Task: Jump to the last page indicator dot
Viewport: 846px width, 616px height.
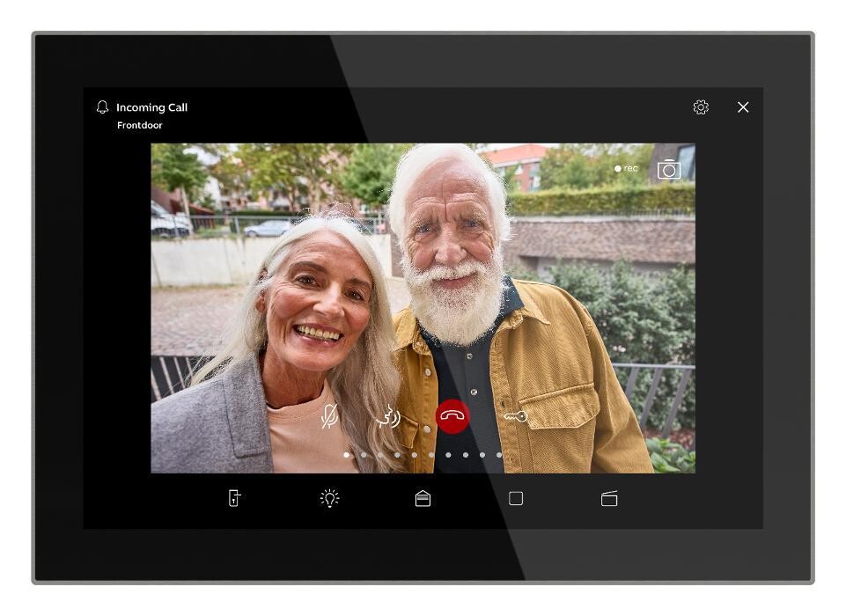Action: [x=499, y=455]
